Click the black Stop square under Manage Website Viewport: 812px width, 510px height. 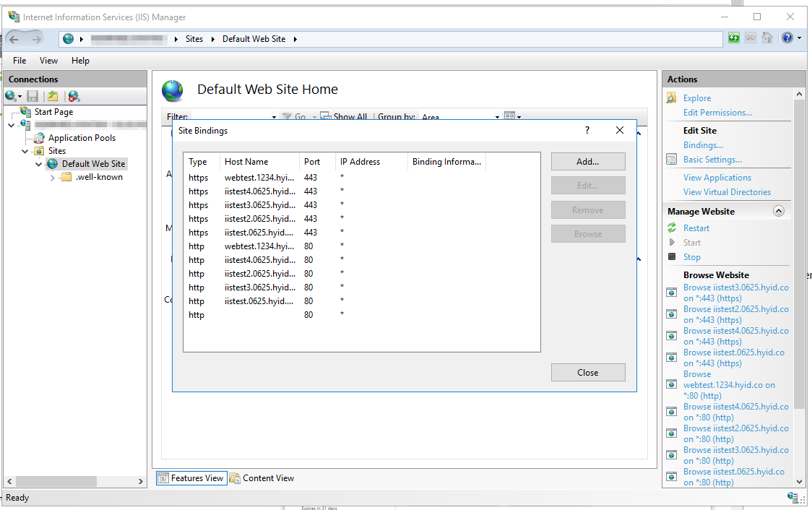tap(672, 256)
